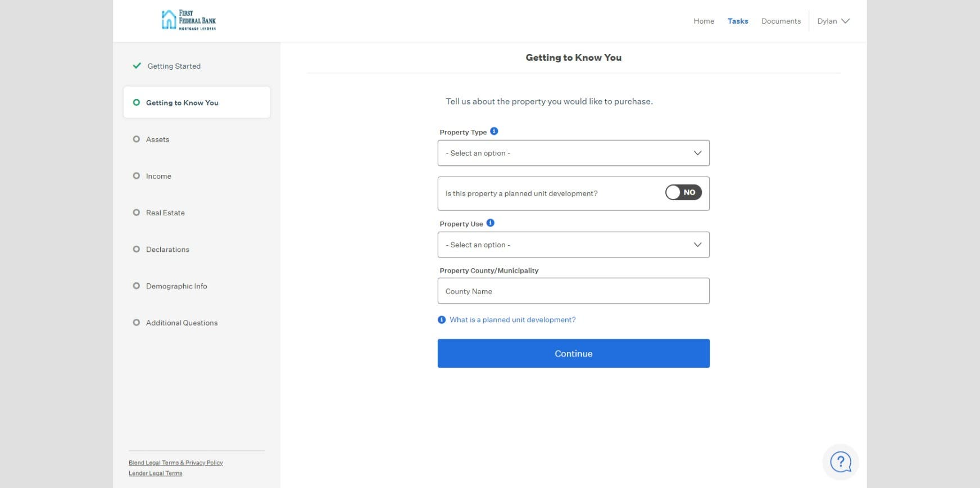Toggle the planned unit development switch
Viewport: 980px width, 488px height.
[x=683, y=193]
